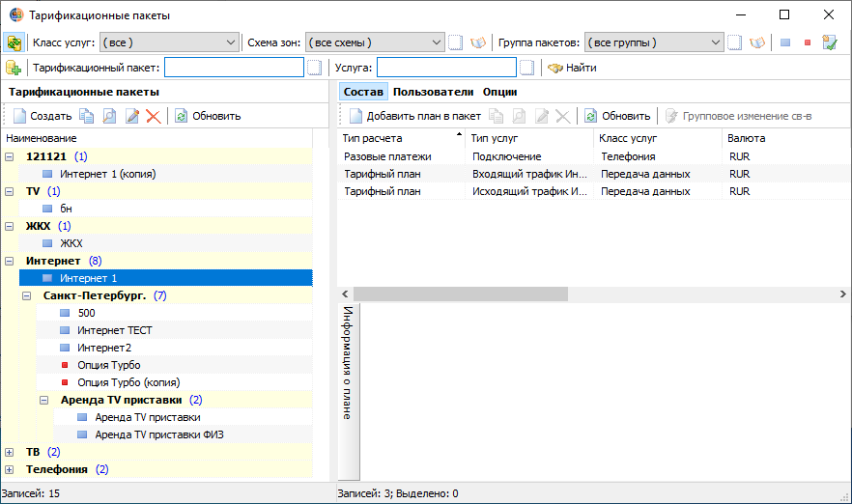This screenshot has width=852, height=504.
Task: Expand the ТВ group
Action: coord(10,452)
